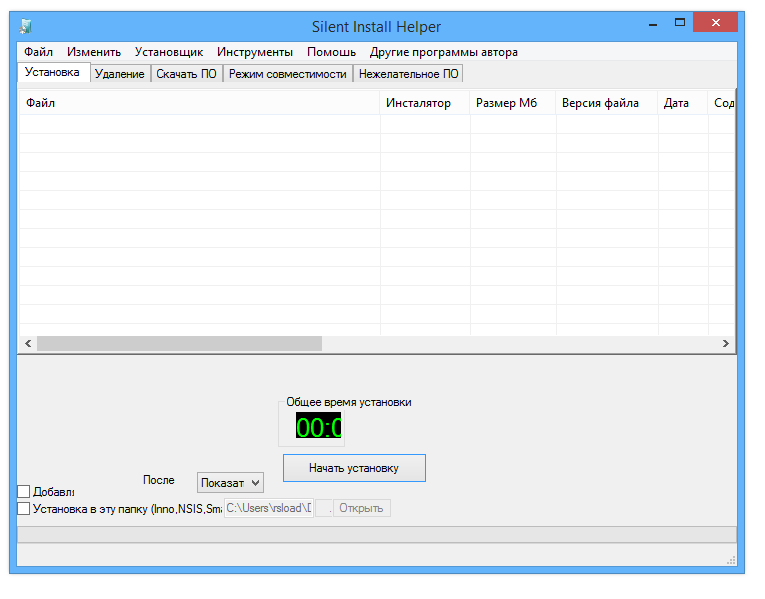Open the Файл menu
The height and width of the screenshot is (599, 765).
pyautogui.click(x=39, y=52)
